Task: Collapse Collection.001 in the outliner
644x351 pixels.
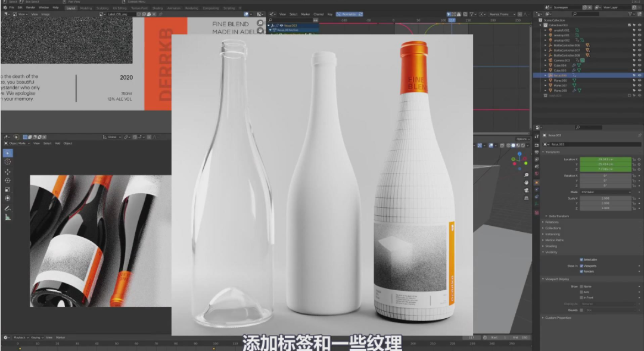Action: 540,25
